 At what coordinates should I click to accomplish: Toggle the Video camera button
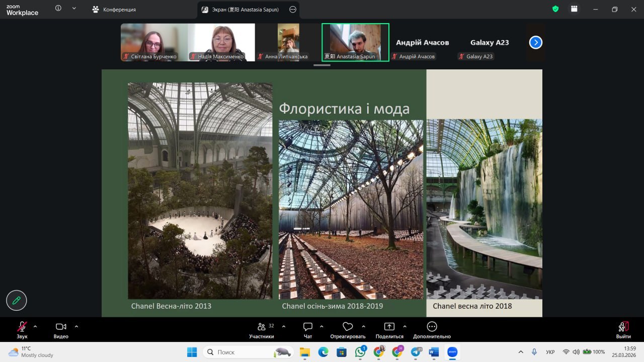coord(61,327)
